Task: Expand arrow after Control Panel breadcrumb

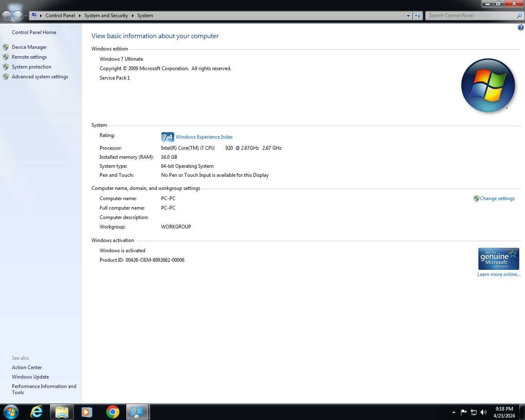Action: point(80,16)
